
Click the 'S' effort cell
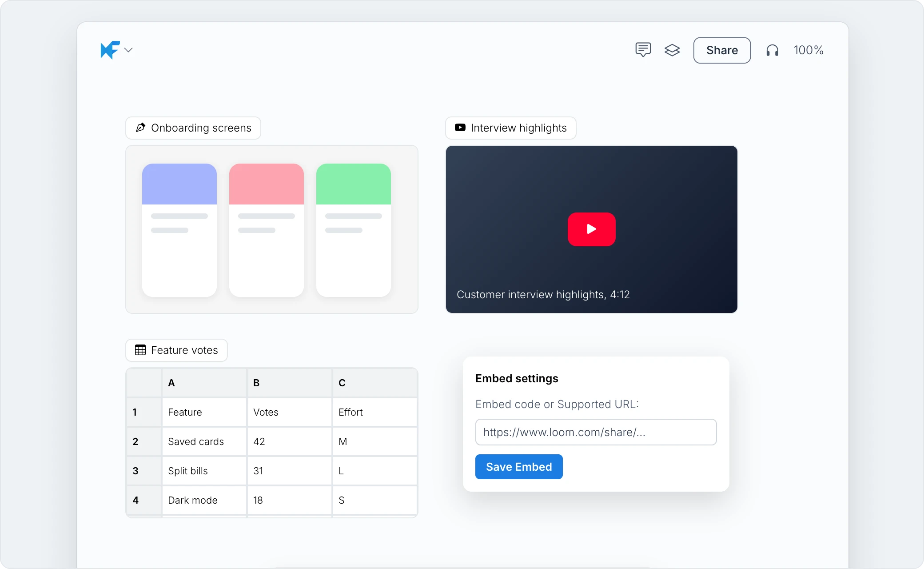click(375, 500)
